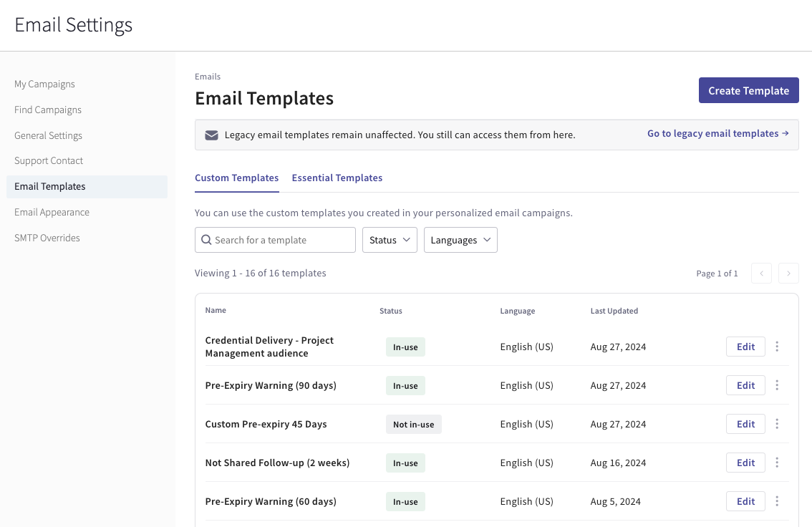Click the Create Template button

click(x=749, y=91)
